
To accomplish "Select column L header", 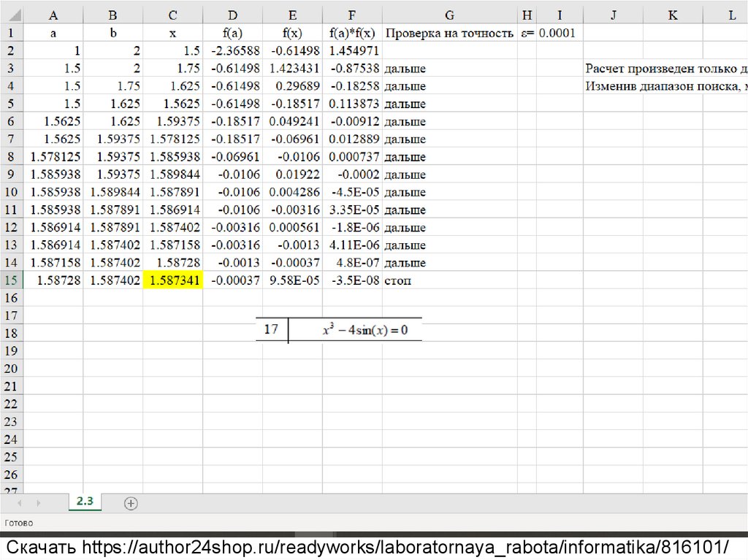I will (x=731, y=15).
